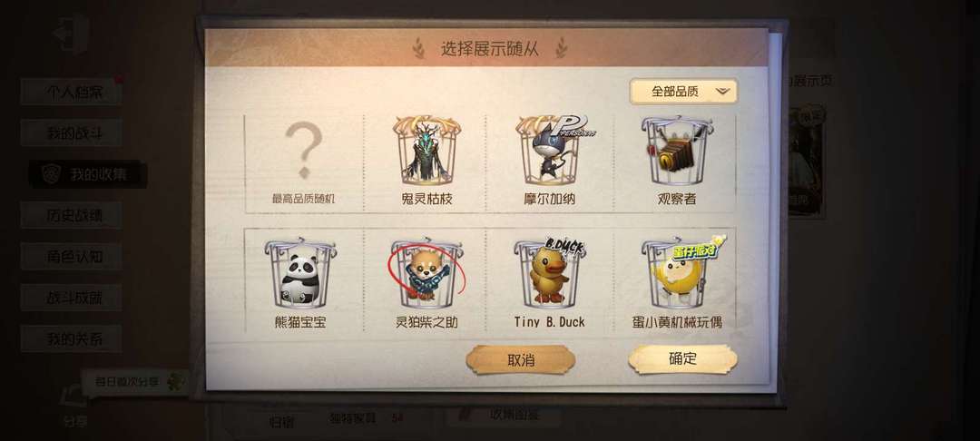980x441 pixels.
Task: Open the 我的收集 collection tab
Action: 87,174
